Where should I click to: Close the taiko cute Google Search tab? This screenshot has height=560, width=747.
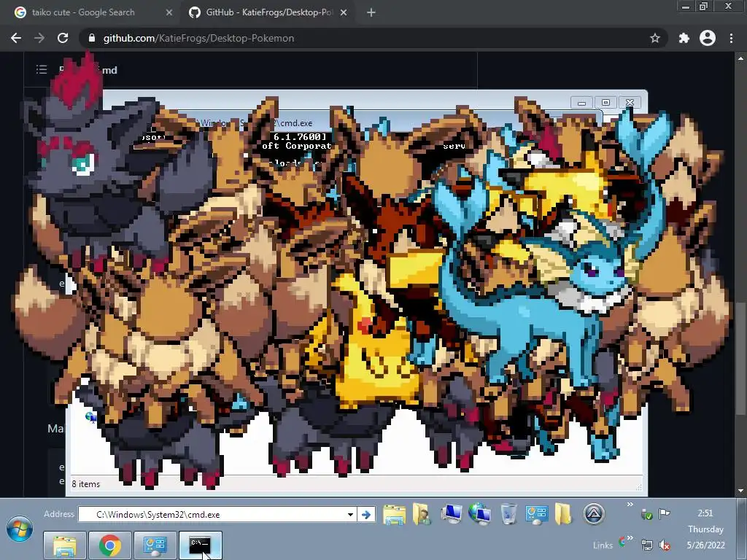pos(169,13)
